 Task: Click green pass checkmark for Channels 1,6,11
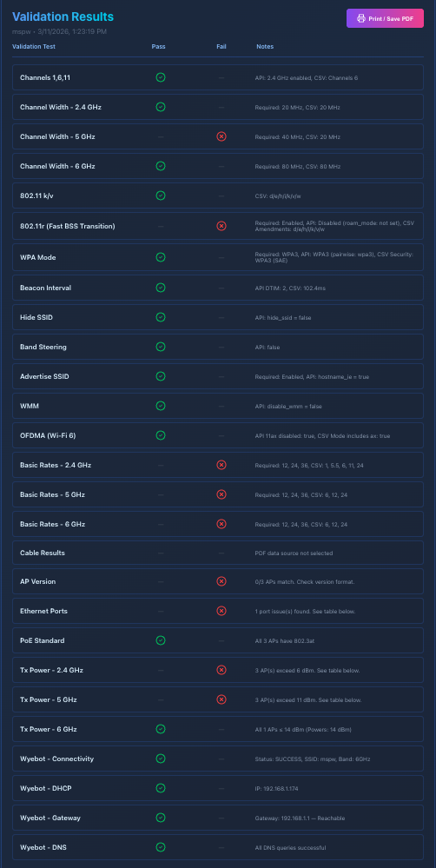(161, 77)
